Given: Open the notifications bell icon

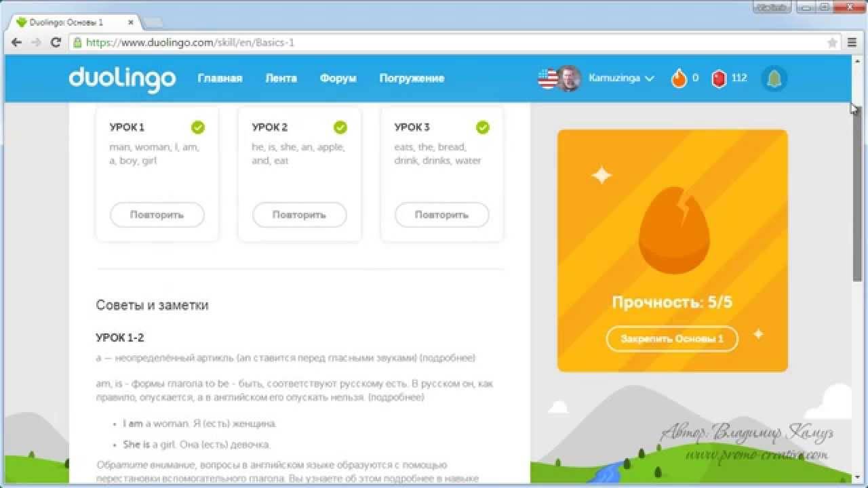Looking at the screenshot, I should point(774,79).
